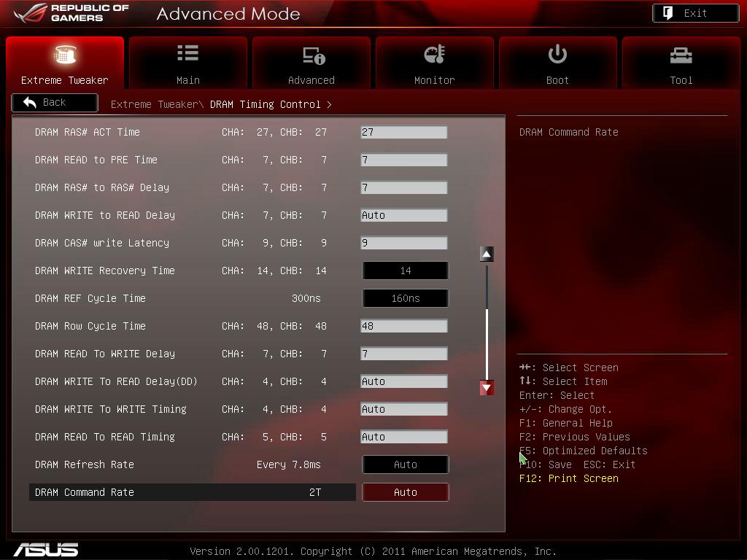The image size is (747, 560).
Task: Click the ASUS logo
Action: click(46, 550)
